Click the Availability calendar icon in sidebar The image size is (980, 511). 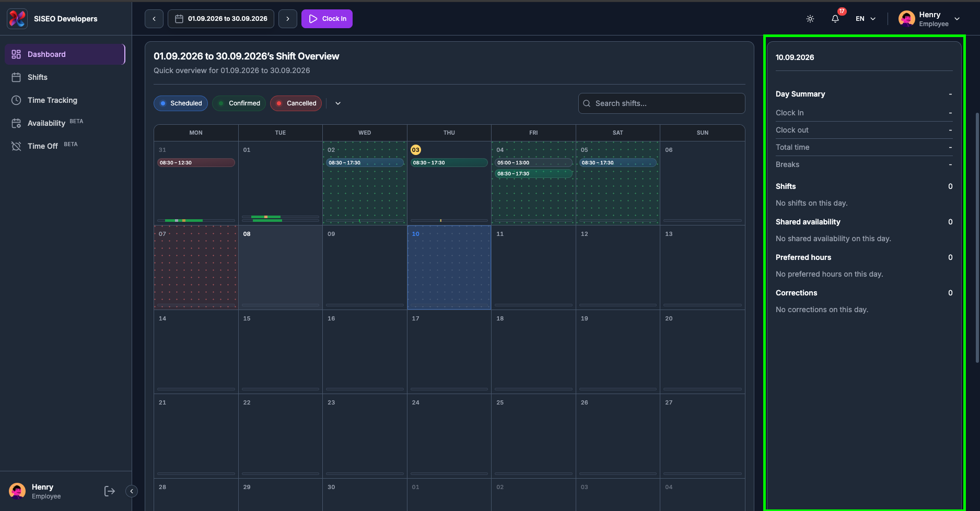[x=16, y=123]
